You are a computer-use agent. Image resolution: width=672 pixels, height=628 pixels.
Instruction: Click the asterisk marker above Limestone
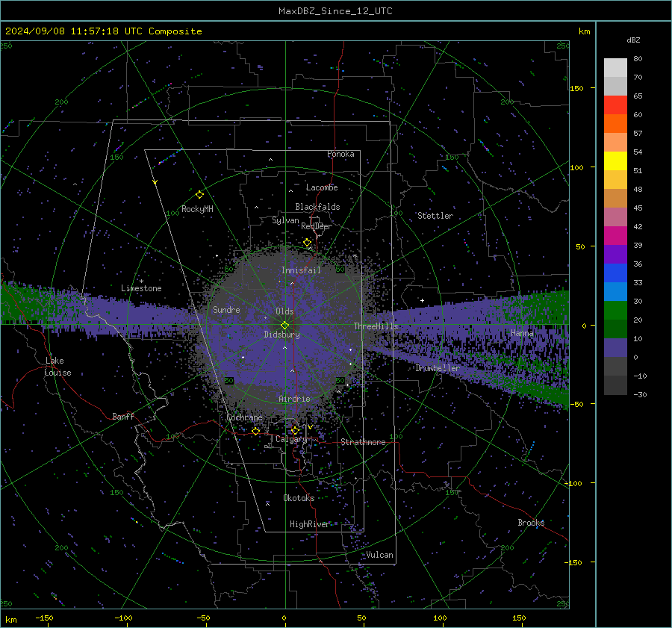tap(141, 282)
